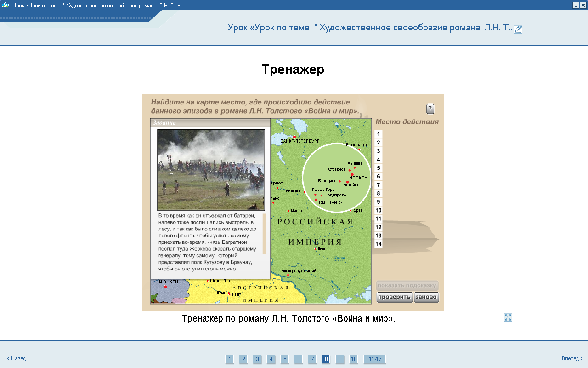The image size is (588, 368).
Task: Jump to pages 11-17 in pagination
Action: 375,359
